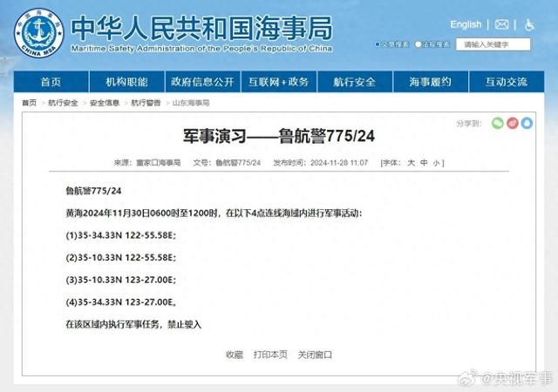Go to 安全信息 breadcrumb link
Screen dimensions: 558x392
[105, 103]
